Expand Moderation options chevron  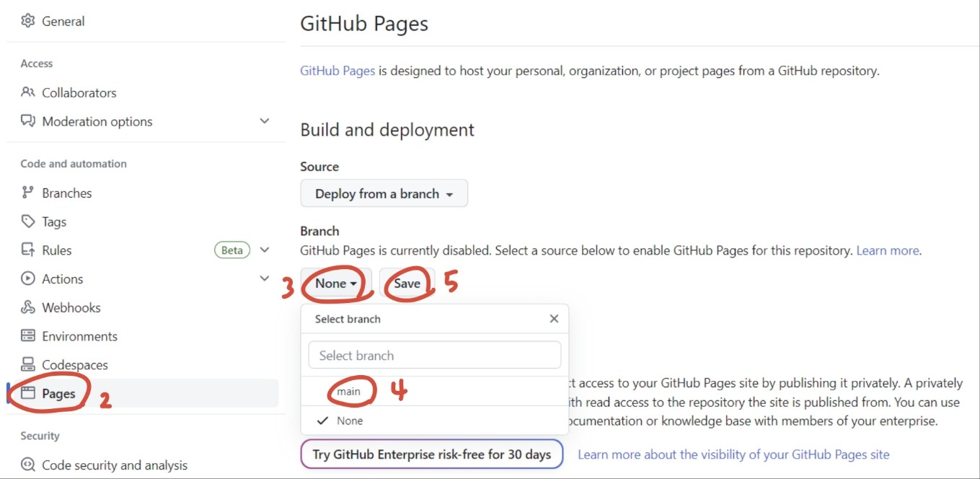click(265, 121)
